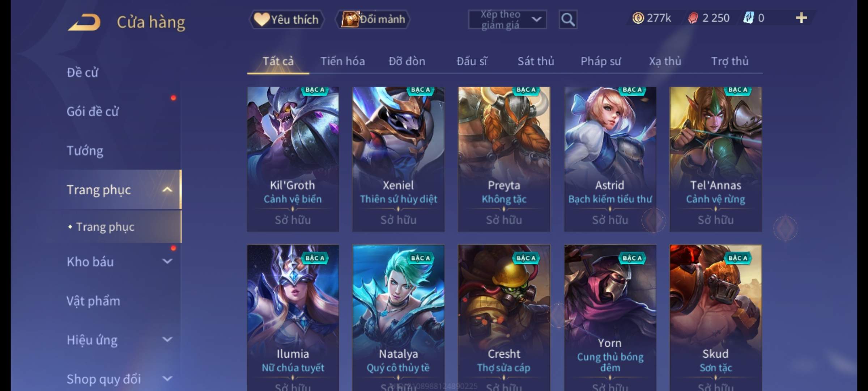Screen dimensions: 868x391
Task: Select the Tiến hóa tab
Action: pyautogui.click(x=342, y=61)
